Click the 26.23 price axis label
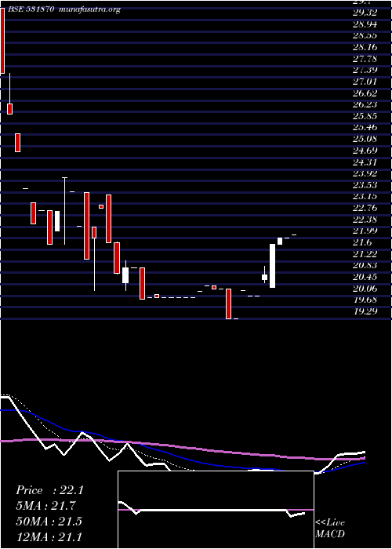The image size is (392, 549). pos(365,104)
